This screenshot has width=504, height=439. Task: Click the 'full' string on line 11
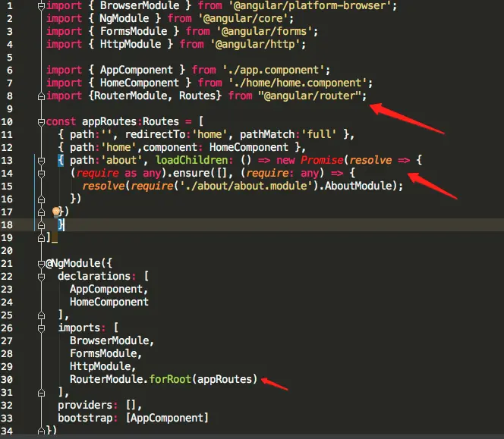tap(319, 134)
